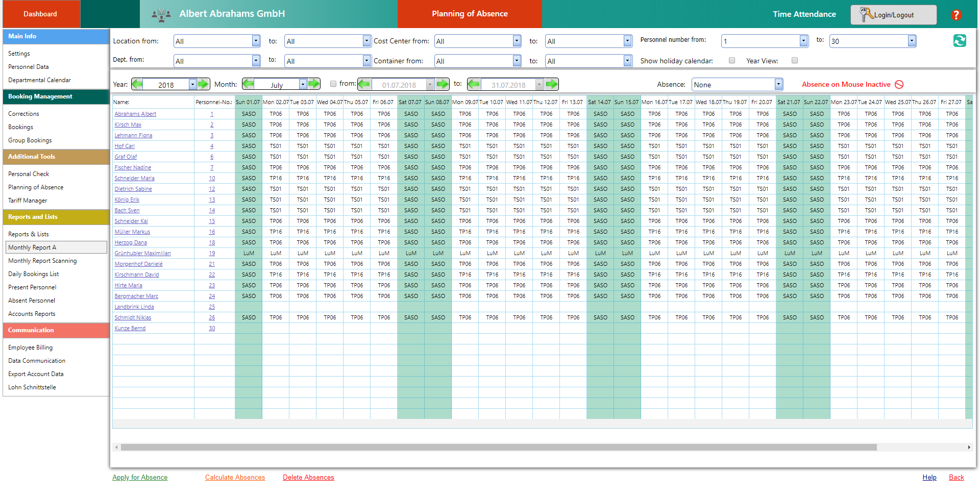Click Apply for Absence link

[x=140, y=478]
